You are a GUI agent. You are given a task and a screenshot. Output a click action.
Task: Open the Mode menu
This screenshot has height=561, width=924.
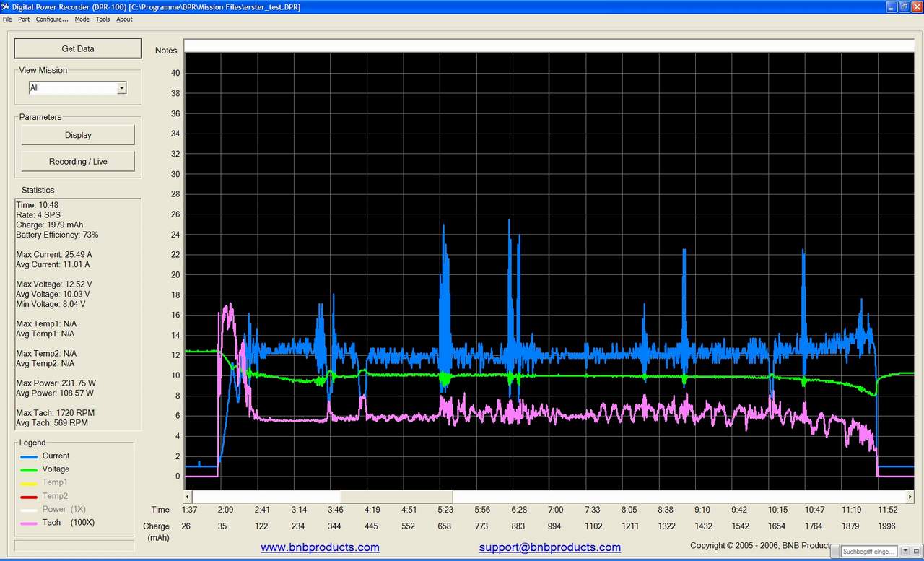[x=82, y=19]
